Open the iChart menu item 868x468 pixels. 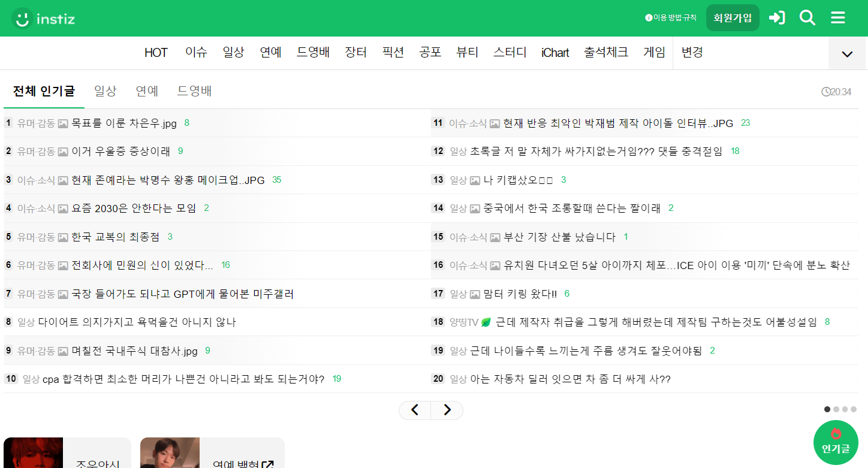click(x=554, y=53)
